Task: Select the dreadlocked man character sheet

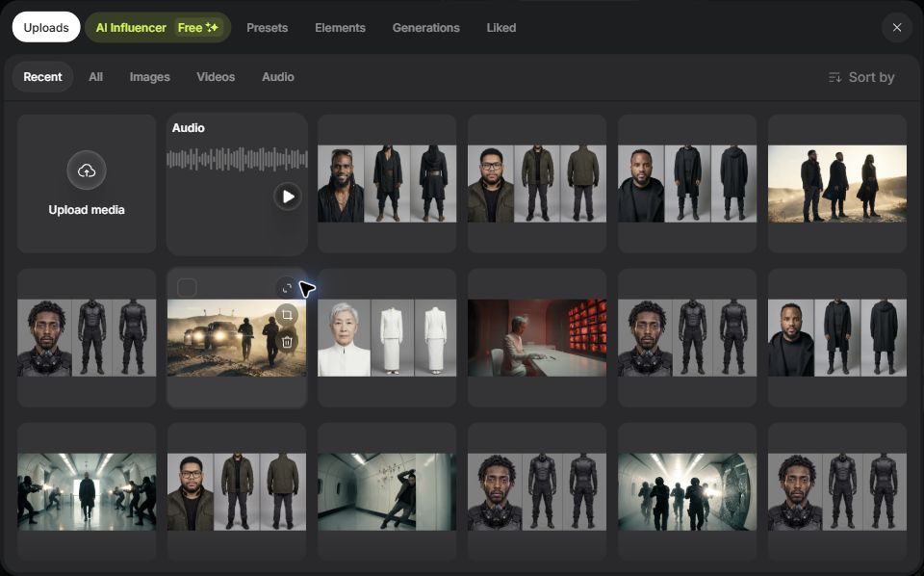Action: pyautogui.click(x=387, y=184)
